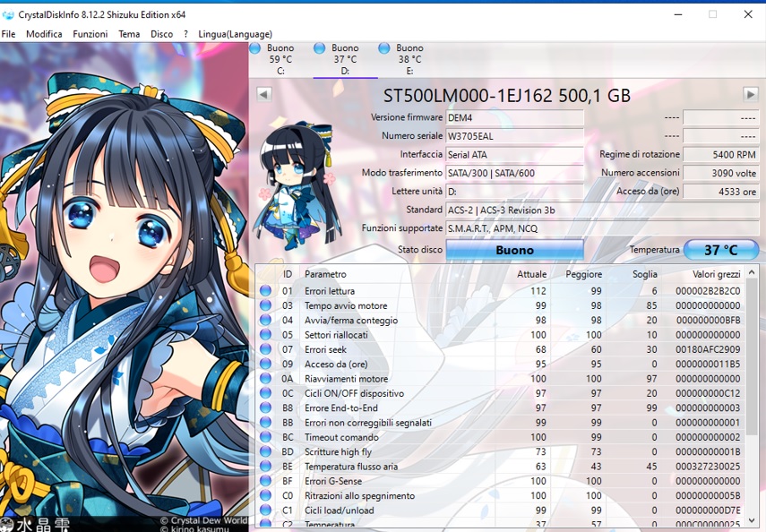
Task: Go to previous disk with left arrow
Action: [263, 94]
